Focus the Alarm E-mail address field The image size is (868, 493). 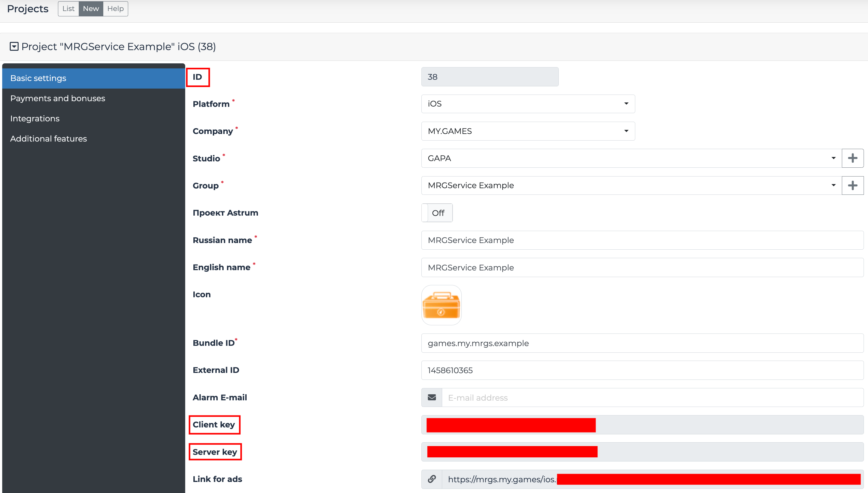pos(652,397)
